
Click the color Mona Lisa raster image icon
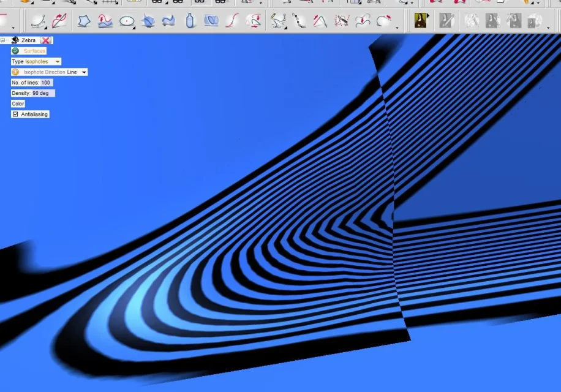click(421, 21)
